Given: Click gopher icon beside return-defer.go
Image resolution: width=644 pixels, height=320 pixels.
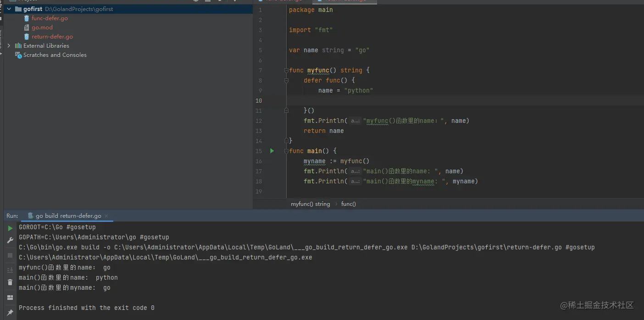Looking at the screenshot, I should [x=27, y=37].
